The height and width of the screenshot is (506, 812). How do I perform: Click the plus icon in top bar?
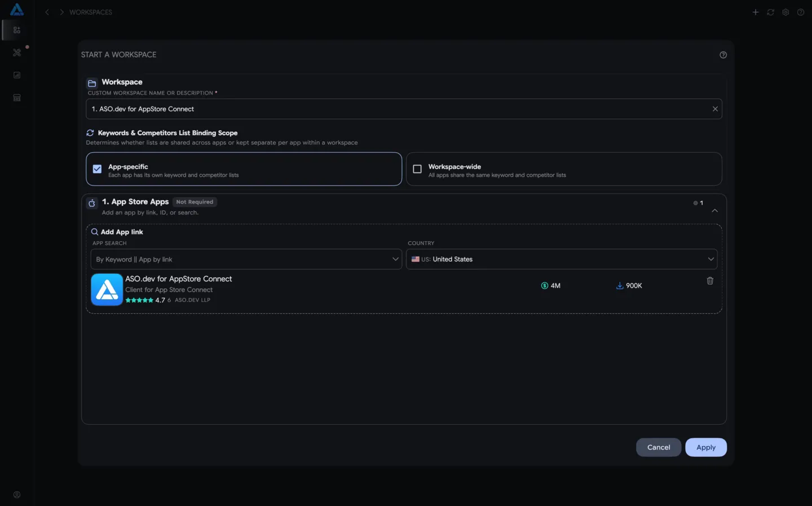point(756,12)
